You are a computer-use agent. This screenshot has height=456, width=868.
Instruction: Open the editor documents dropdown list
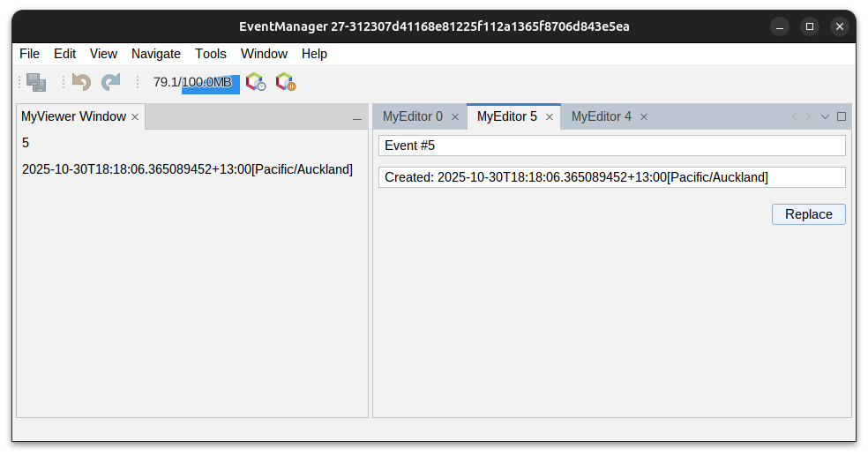click(x=825, y=116)
